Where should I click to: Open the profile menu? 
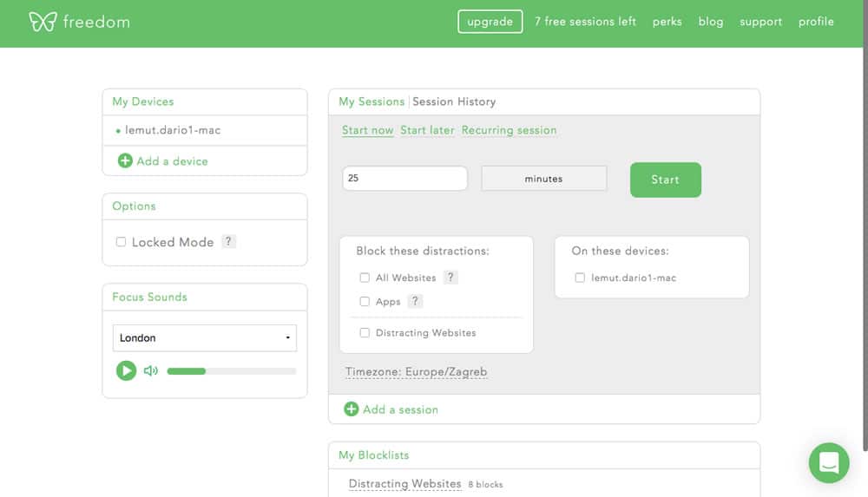coord(816,22)
